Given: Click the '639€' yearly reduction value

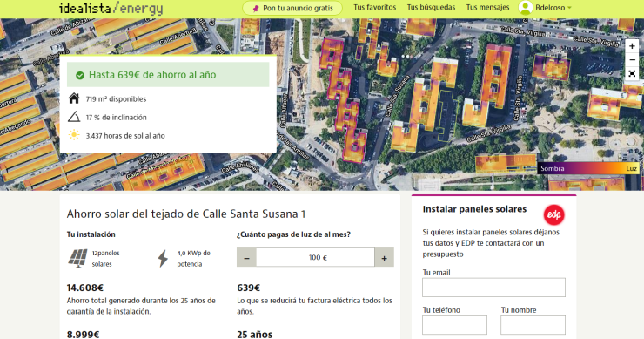Looking at the screenshot, I should click(249, 288).
